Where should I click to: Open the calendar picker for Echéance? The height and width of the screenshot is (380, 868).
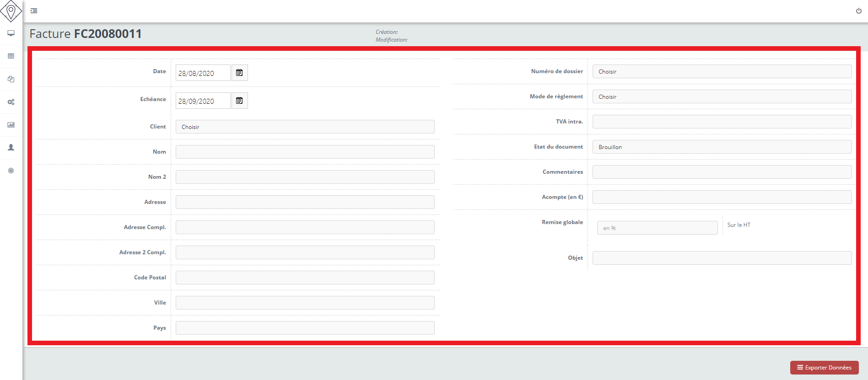tap(239, 101)
